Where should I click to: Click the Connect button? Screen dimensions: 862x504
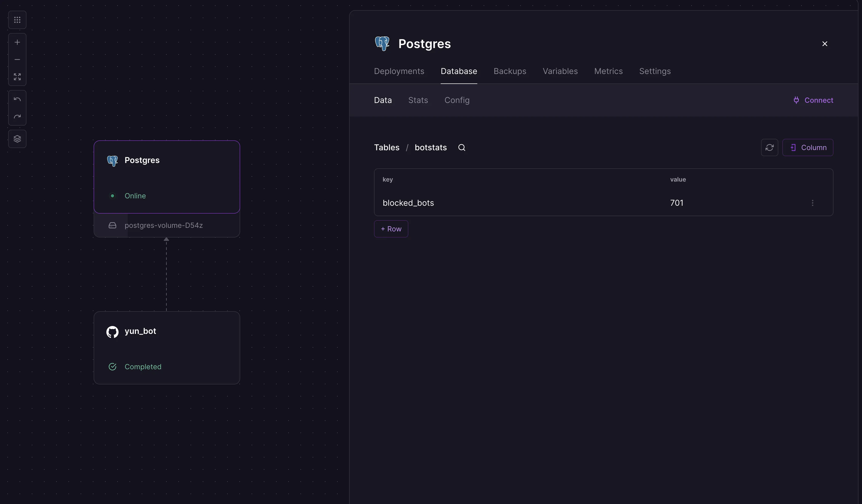point(813,100)
